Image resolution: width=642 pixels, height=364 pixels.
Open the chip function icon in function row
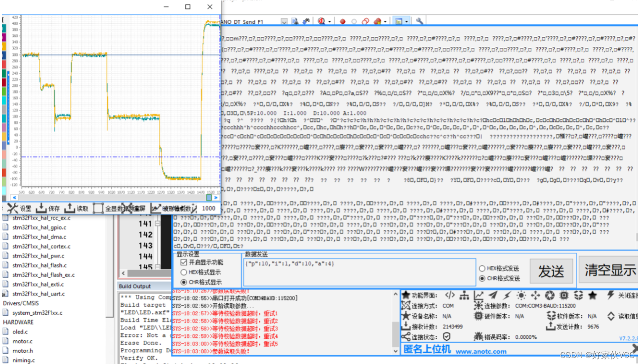coord(564,295)
